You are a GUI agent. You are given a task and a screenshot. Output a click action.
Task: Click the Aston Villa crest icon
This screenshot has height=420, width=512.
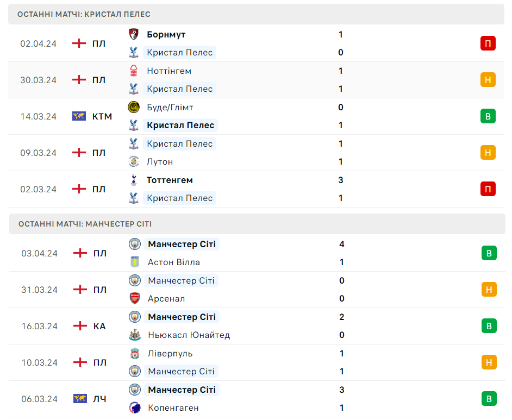(x=134, y=262)
